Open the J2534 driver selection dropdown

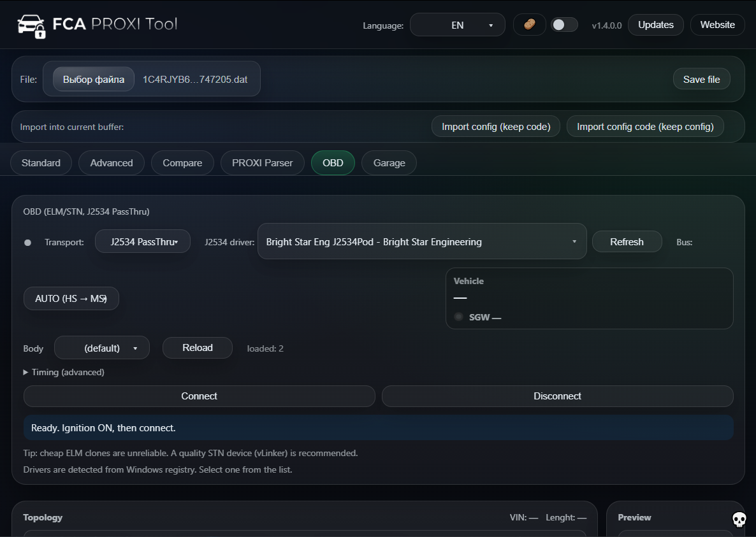pos(422,241)
